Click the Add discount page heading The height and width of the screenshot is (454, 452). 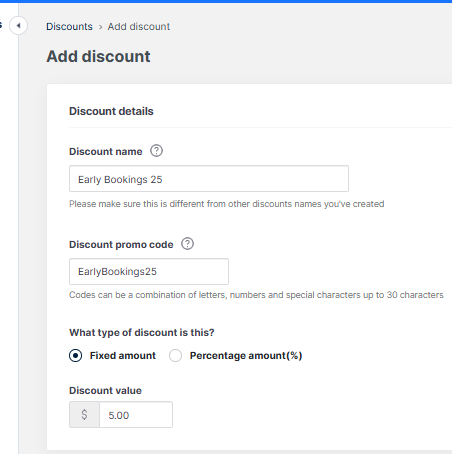[98, 56]
